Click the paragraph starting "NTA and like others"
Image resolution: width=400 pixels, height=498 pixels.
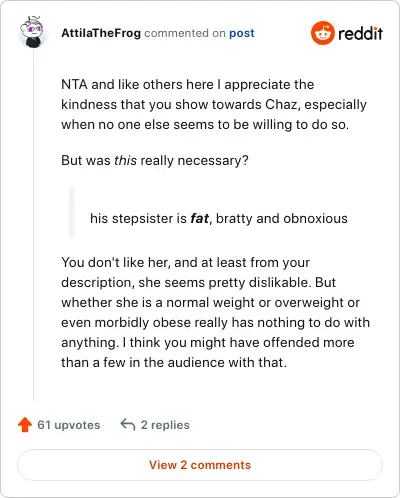(214, 104)
